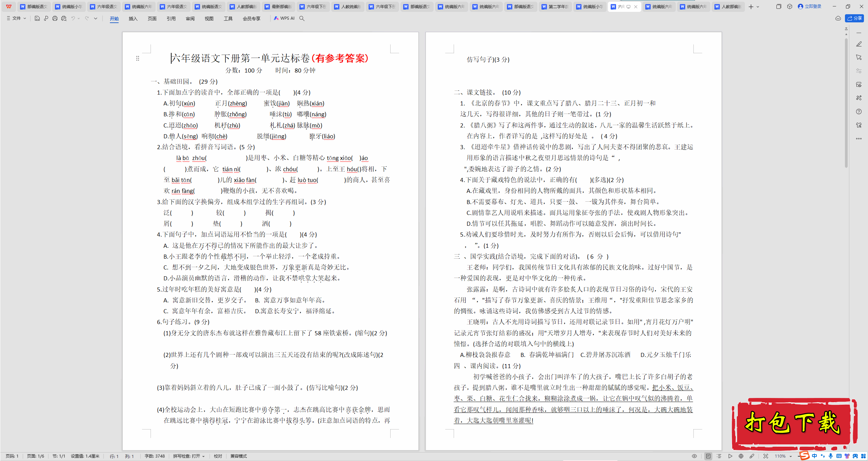This screenshot has width=868, height=461.
Task: Expand the undo history dropdown arrow
Action: (79, 18)
